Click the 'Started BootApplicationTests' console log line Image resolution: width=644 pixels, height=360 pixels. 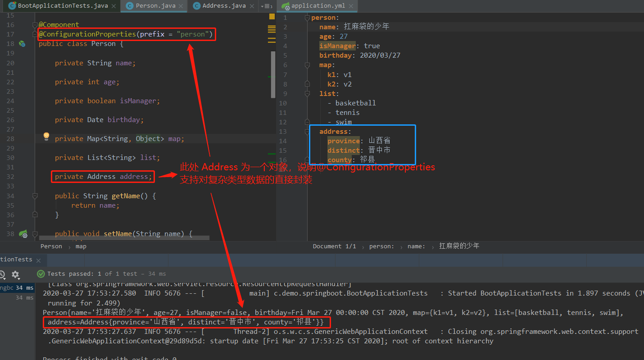(x=343, y=293)
